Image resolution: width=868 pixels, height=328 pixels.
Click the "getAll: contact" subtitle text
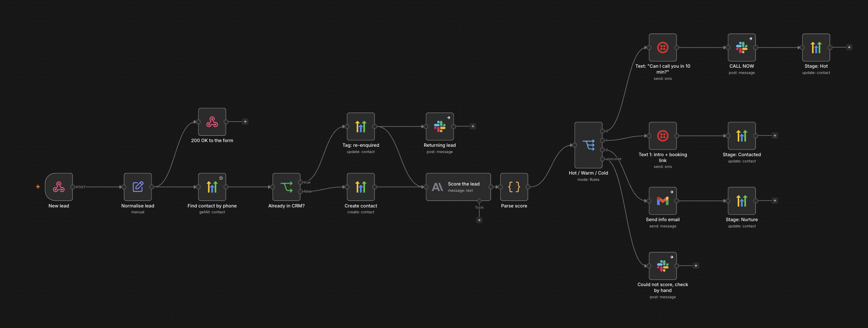pyautogui.click(x=212, y=212)
